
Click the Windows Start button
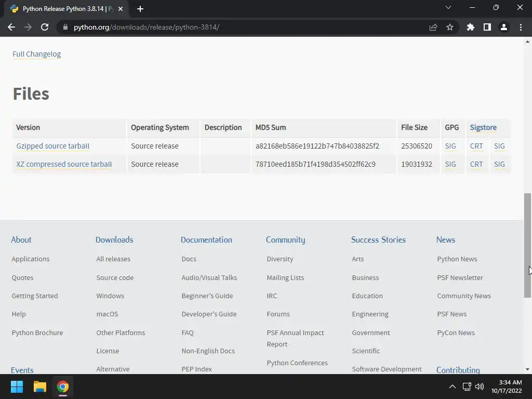(x=17, y=387)
